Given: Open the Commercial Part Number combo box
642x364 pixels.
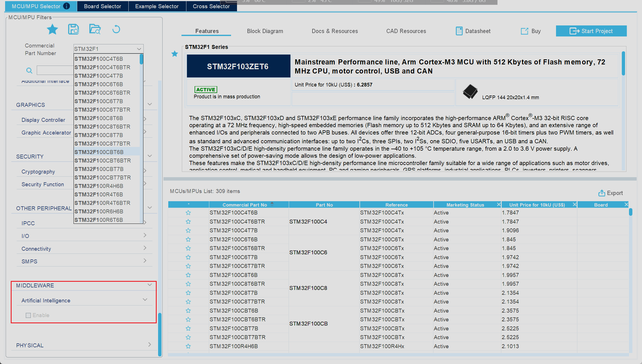Looking at the screenshot, I should (139, 49).
